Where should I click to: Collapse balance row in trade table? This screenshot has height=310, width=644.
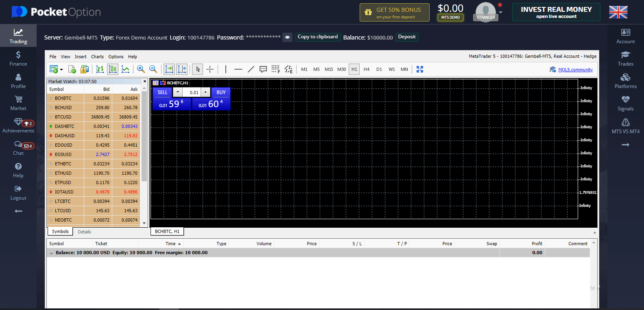52,253
